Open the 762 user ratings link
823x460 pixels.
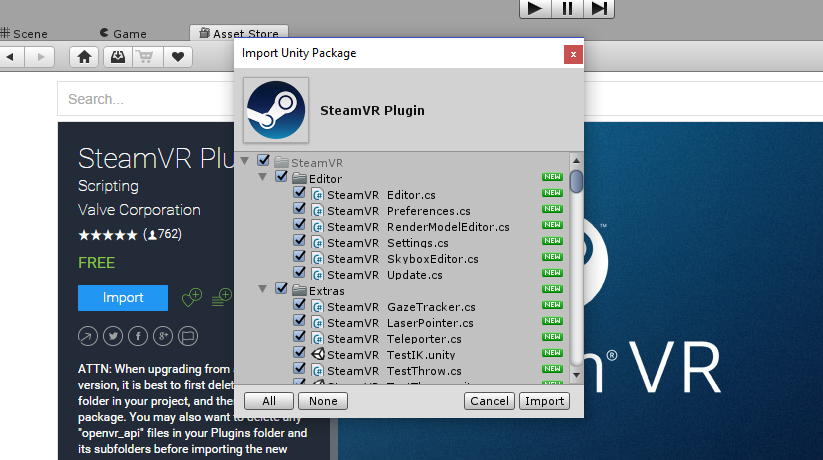tap(162, 234)
